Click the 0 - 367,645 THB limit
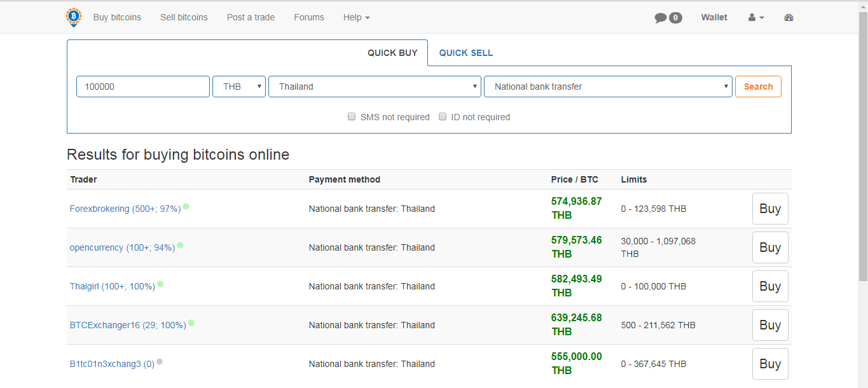Image resolution: width=868 pixels, height=388 pixels. [654, 364]
